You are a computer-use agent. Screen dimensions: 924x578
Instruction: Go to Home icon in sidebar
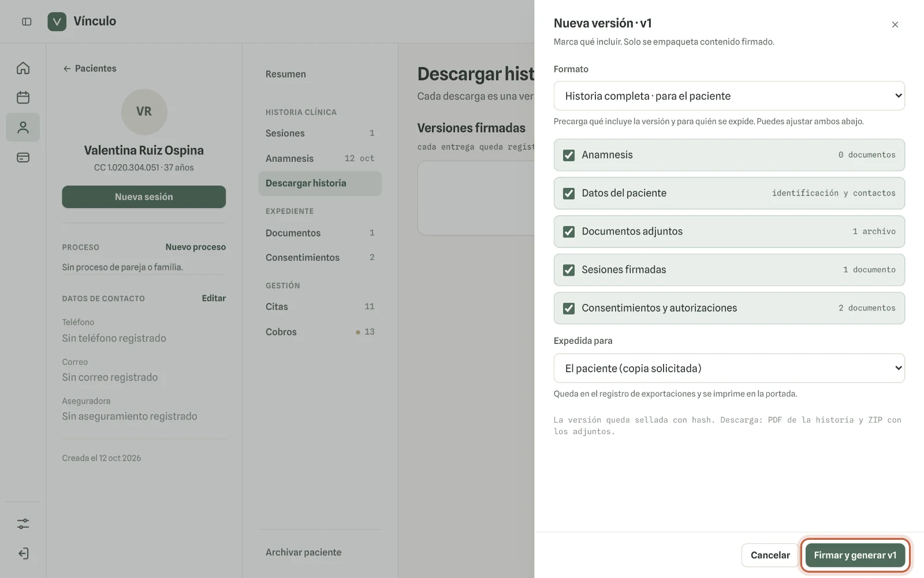pos(23,68)
